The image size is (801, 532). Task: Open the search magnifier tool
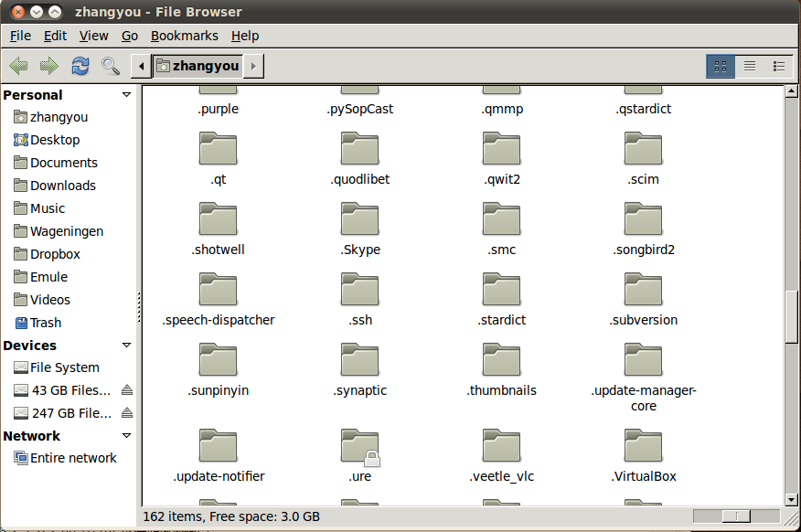point(111,66)
